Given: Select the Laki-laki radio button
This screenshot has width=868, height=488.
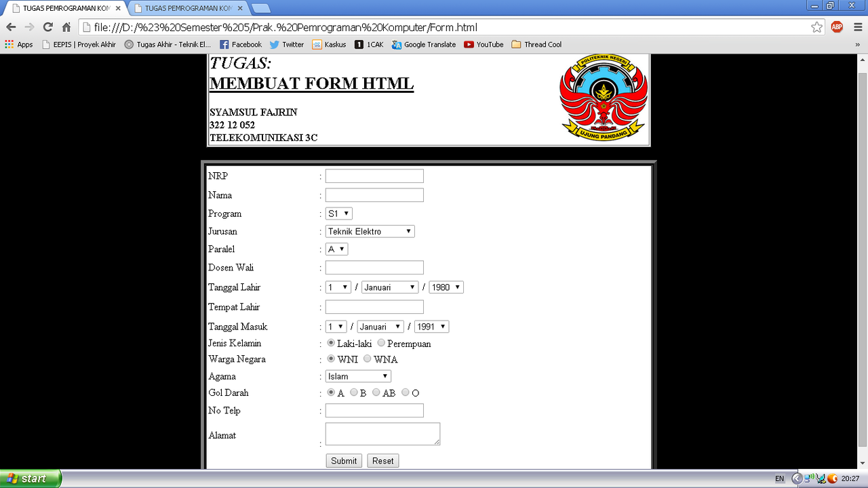Looking at the screenshot, I should pyautogui.click(x=331, y=343).
